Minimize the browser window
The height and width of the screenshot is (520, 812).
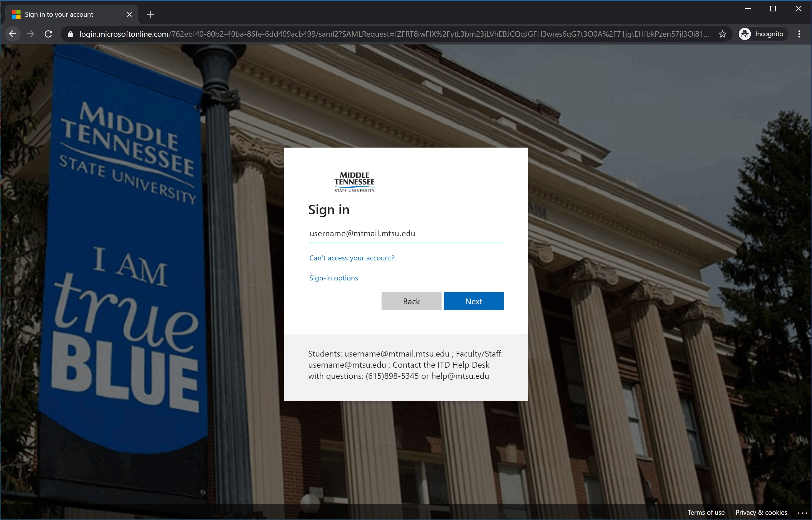point(748,9)
